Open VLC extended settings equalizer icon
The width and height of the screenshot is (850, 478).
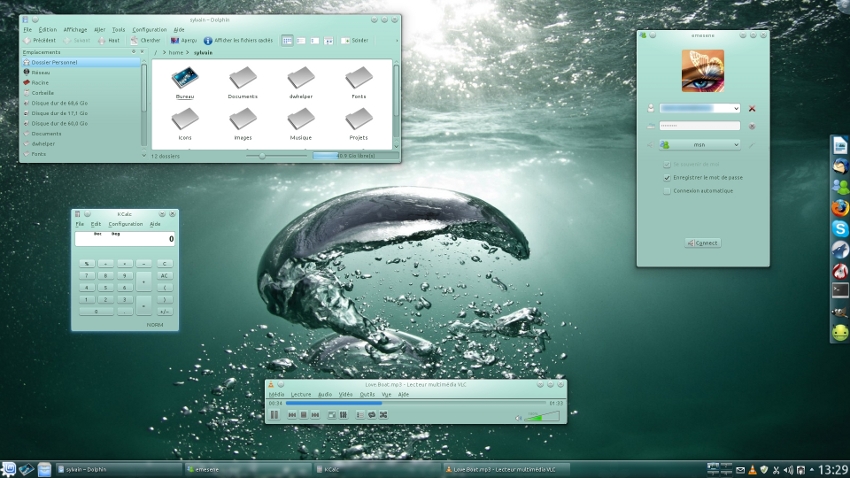click(343, 415)
